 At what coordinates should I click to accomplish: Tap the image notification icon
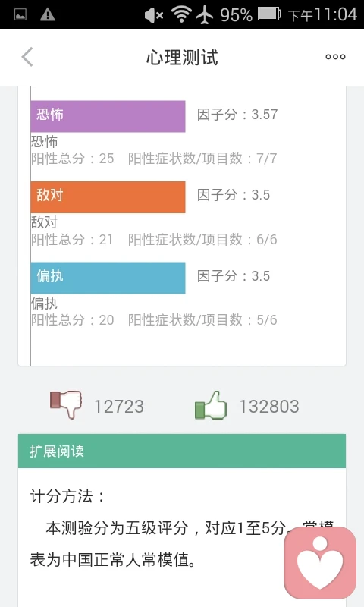tap(20, 14)
